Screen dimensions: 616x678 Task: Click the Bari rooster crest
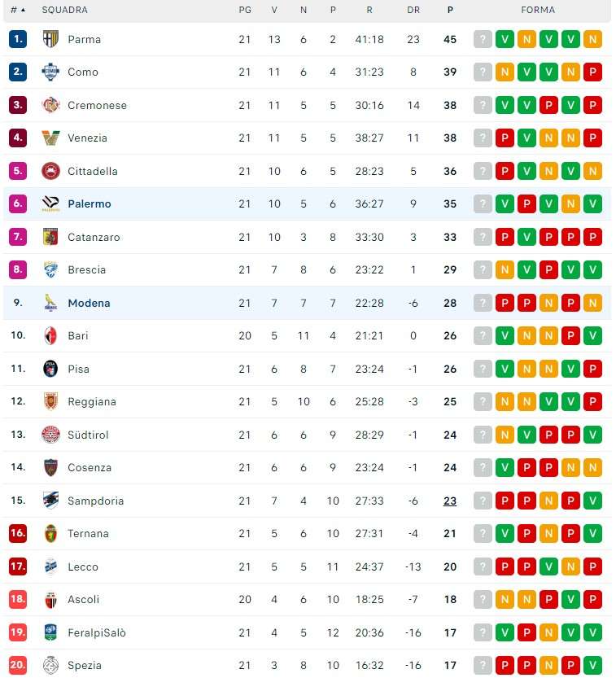coord(50,335)
